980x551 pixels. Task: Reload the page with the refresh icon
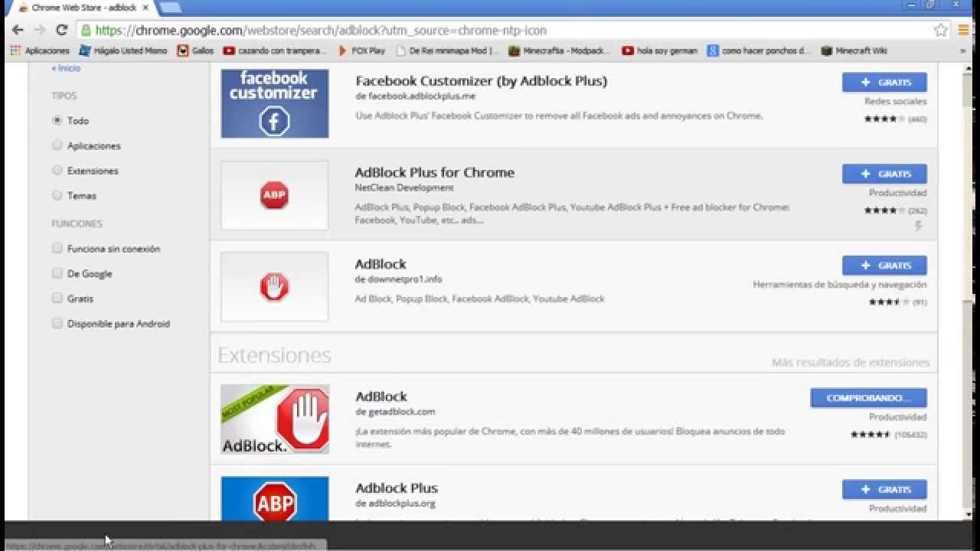pos(62,31)
